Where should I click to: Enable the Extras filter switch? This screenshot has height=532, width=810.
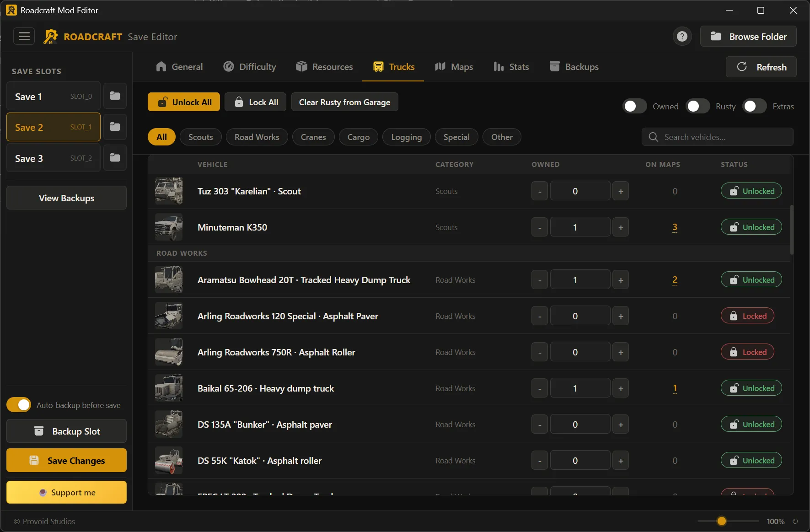[754, 106]
